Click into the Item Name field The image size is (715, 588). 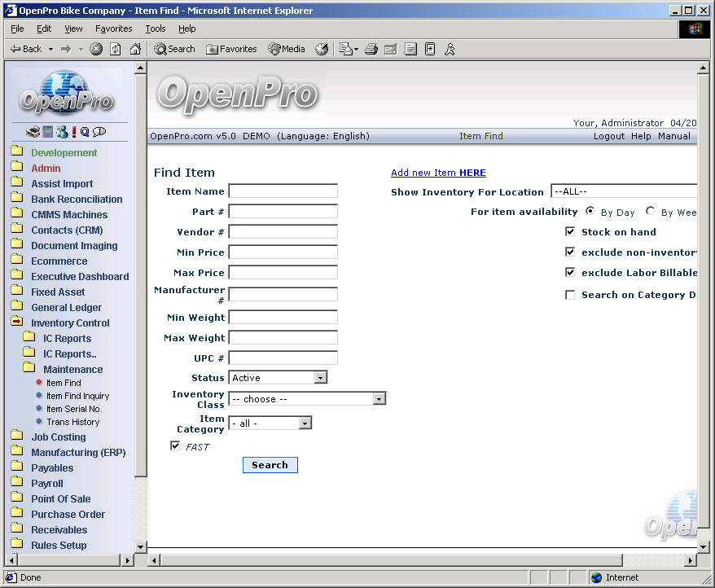283,191
